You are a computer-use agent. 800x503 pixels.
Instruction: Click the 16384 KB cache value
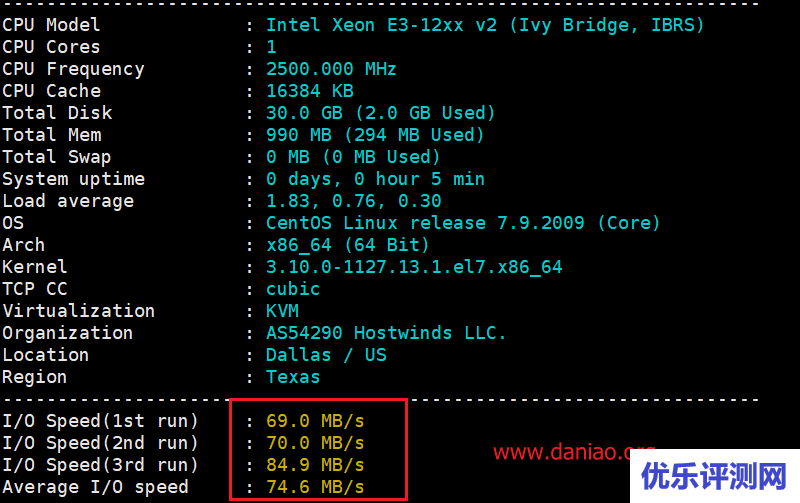[309, 91]
